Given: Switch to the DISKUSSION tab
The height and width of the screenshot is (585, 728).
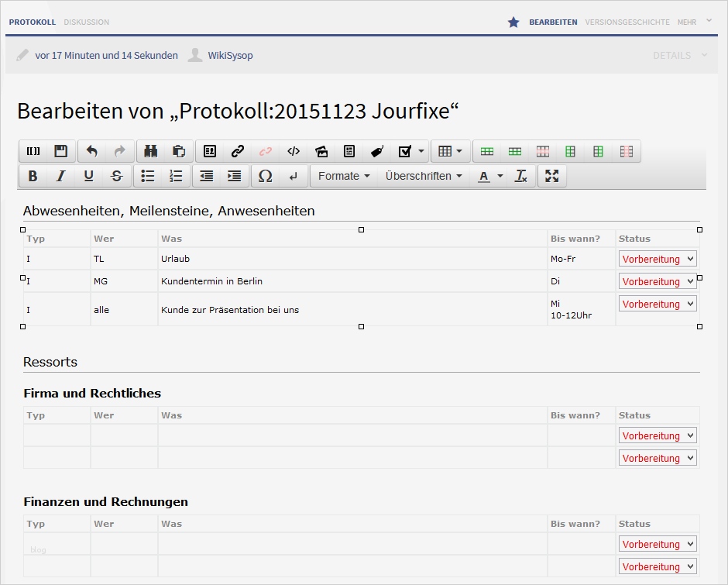Looking at the screenshot, I should tap(86, 22).
